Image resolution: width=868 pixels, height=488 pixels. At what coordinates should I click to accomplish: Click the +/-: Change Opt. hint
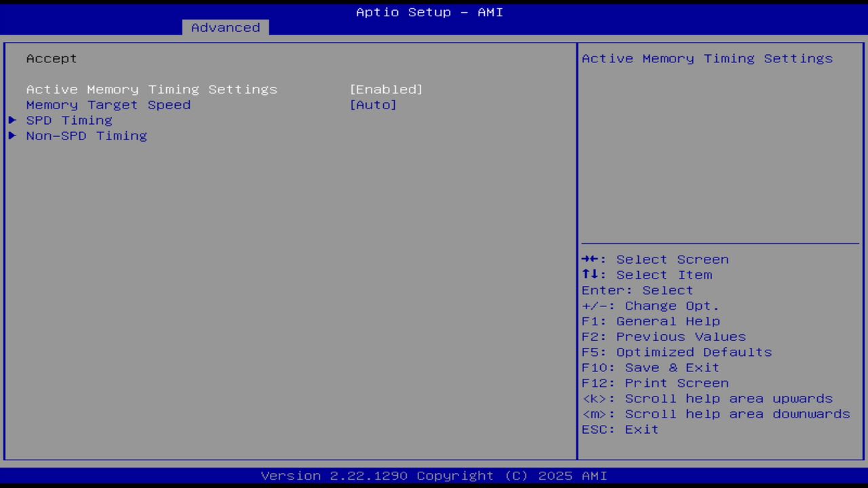click(650, 306)
